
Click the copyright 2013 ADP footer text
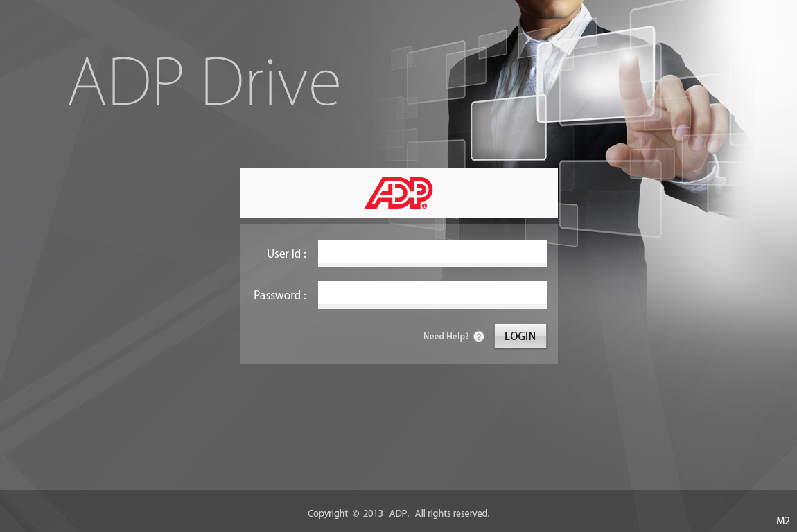pos(398,513)
